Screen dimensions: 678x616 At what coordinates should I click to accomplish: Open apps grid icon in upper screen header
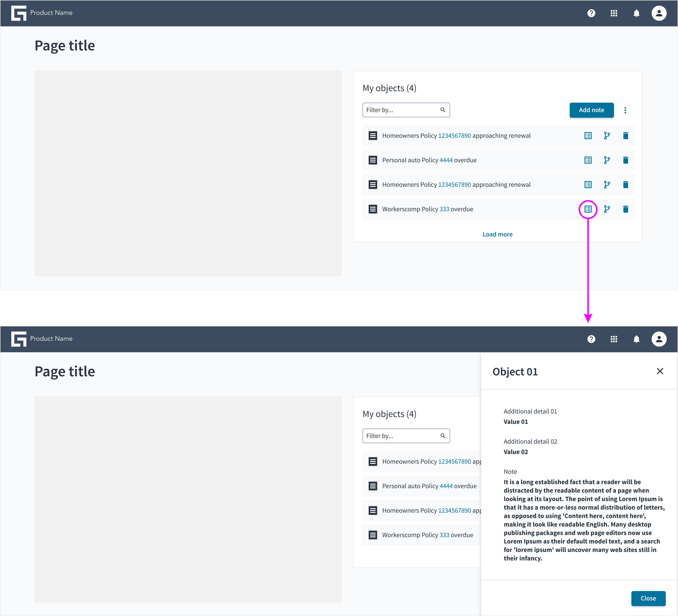pos(614,13)
